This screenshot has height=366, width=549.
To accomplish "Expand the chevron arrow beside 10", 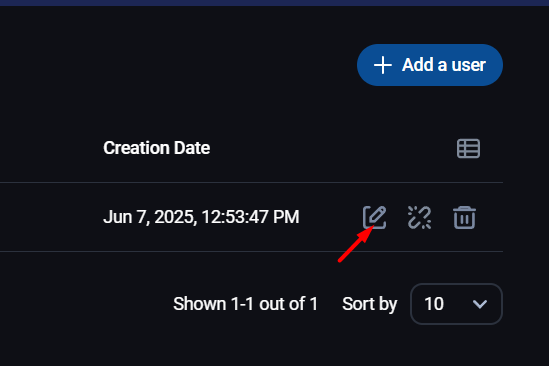I will [x=480, y=304].
